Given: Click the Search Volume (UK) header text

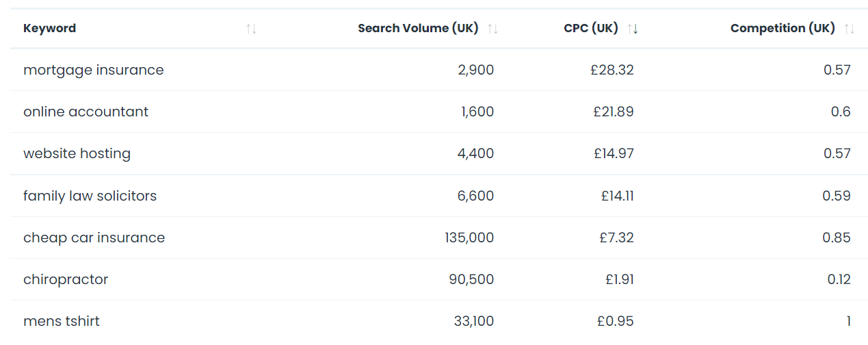Looking at the screenshot, I should pyautogui.click(x=418, y=29).
